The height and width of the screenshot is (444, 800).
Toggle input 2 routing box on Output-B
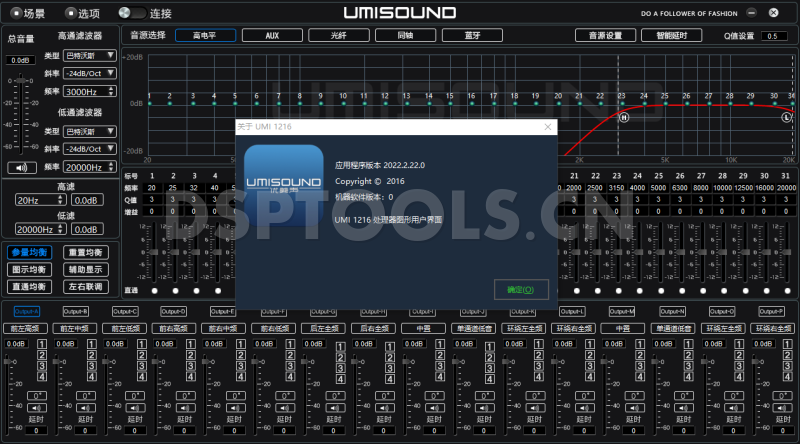91,355
